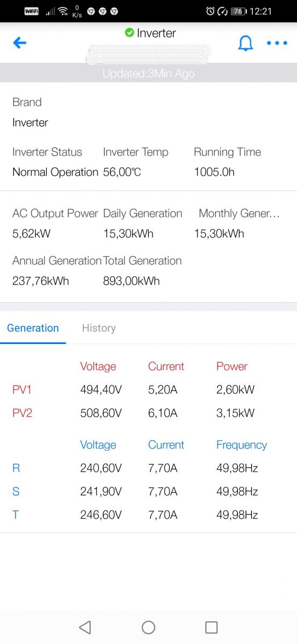Tap the alarm clock status icon
The width and height of the screenshot is (297, 644).
click(x=210, y=11)
